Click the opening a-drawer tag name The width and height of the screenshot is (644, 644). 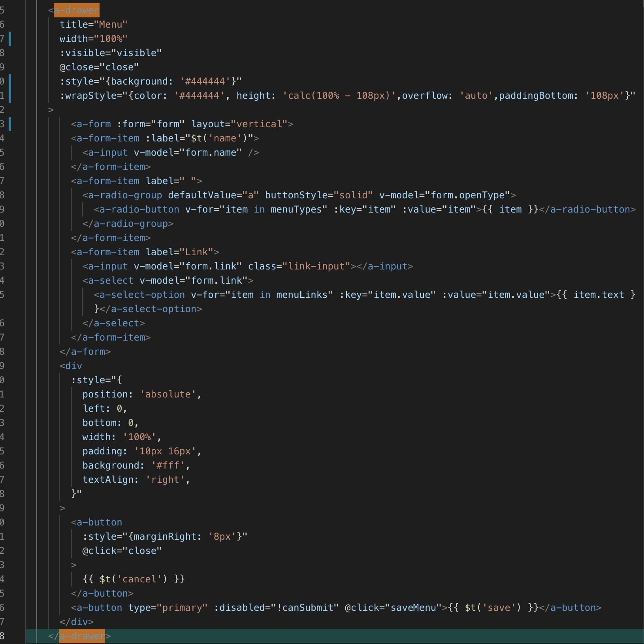(77, 10)
